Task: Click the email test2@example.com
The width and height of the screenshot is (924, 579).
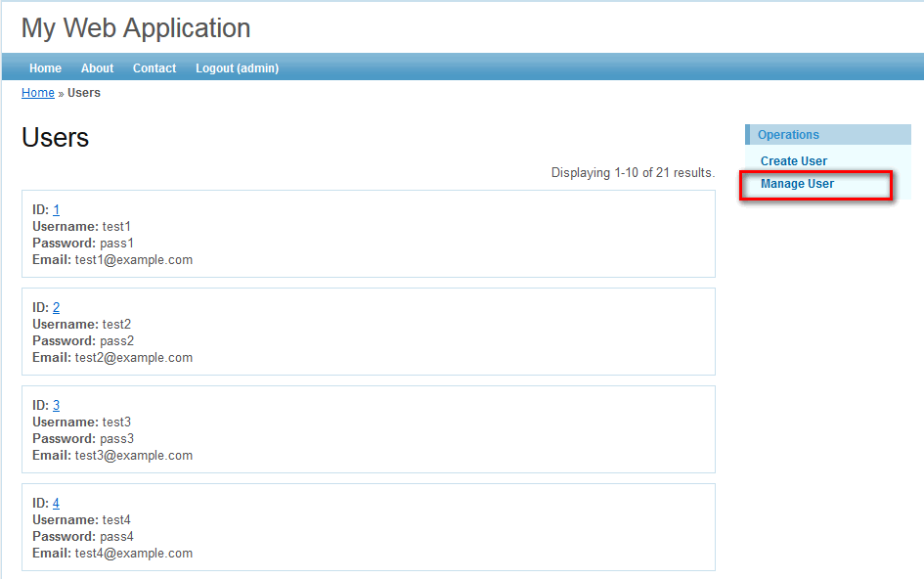Action: coord(134,358)
